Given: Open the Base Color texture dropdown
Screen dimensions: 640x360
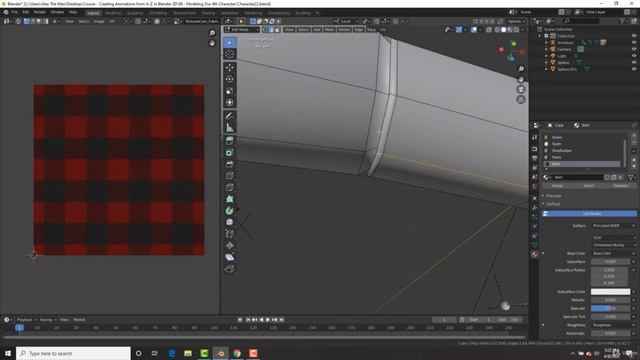Looking at the screenshot, I should click(613, 253).
